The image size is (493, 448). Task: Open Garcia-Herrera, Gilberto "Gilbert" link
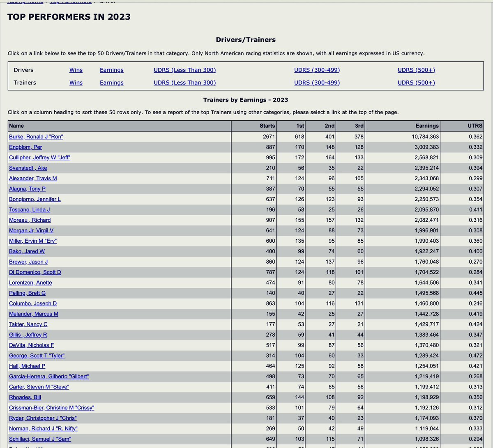(x=49, y=377)
